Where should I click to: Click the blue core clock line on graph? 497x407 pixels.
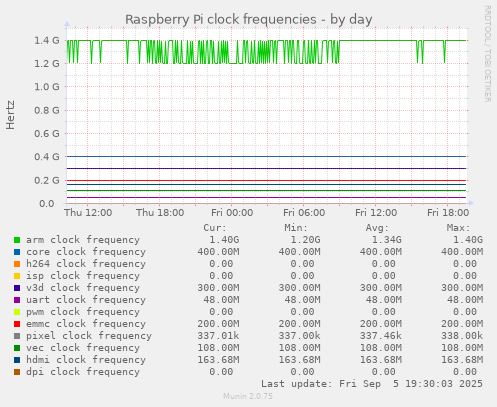[266, 156]
